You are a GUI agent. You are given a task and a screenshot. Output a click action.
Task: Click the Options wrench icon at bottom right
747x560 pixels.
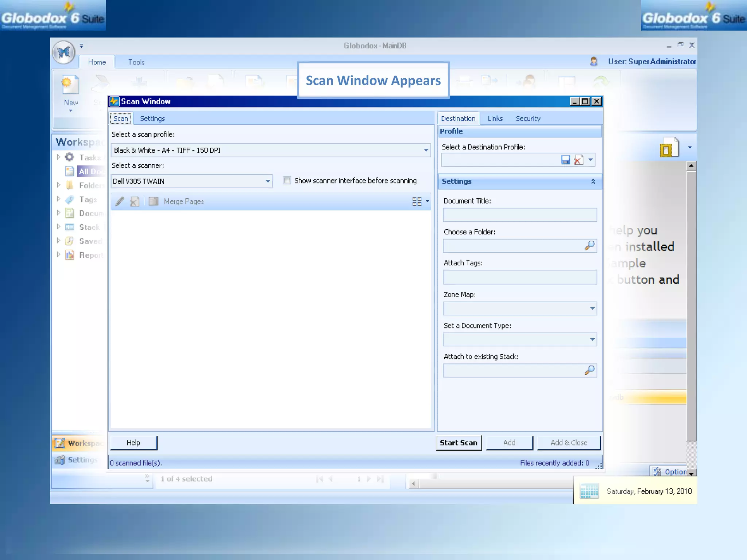click(657, 471)
